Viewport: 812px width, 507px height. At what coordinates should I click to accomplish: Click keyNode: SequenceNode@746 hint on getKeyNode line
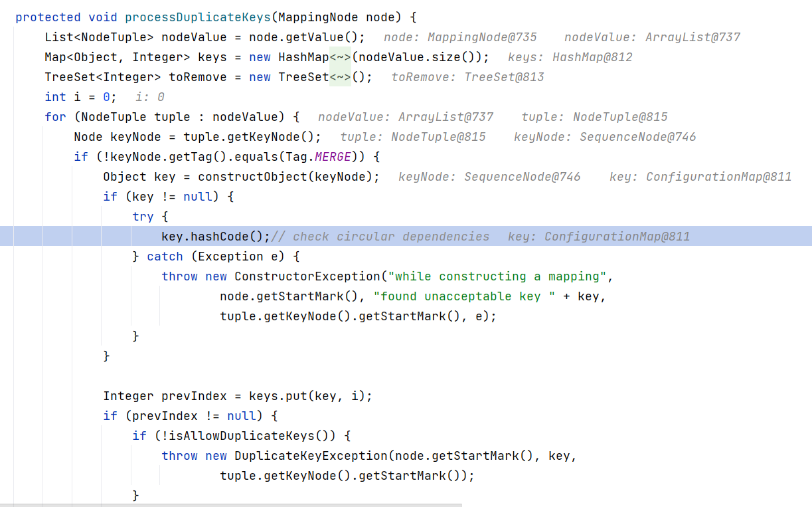click(605, 137)
